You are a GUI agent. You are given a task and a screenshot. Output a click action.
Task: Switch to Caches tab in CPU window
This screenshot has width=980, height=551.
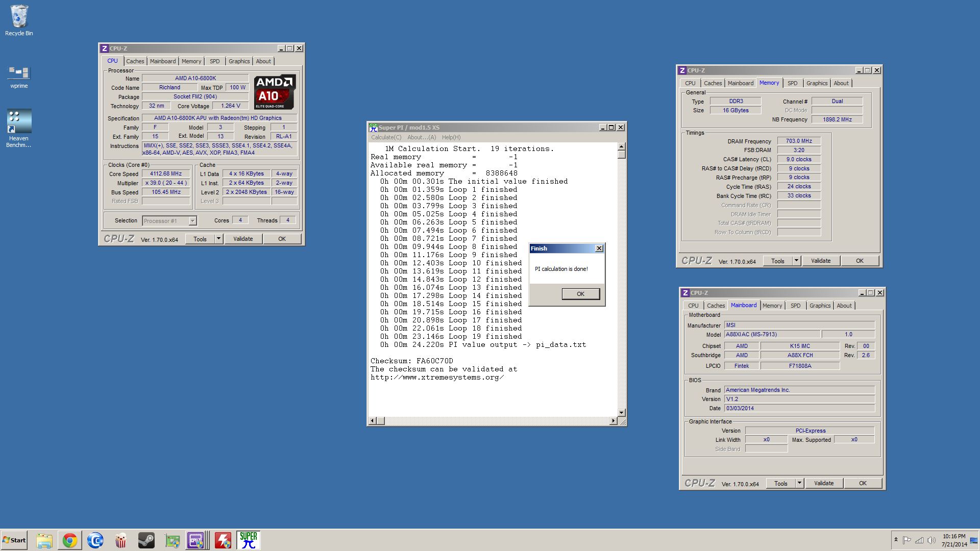tap(135, 61)
